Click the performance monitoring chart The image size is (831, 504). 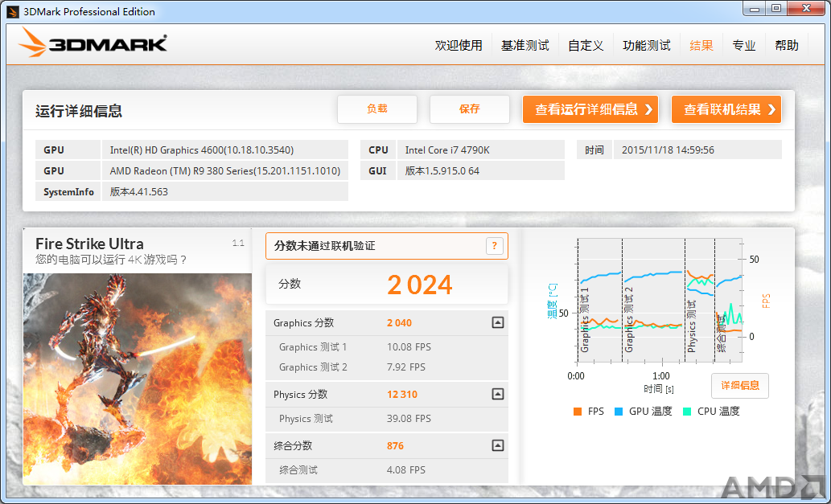pyautogui.click(x=660, y=300)
